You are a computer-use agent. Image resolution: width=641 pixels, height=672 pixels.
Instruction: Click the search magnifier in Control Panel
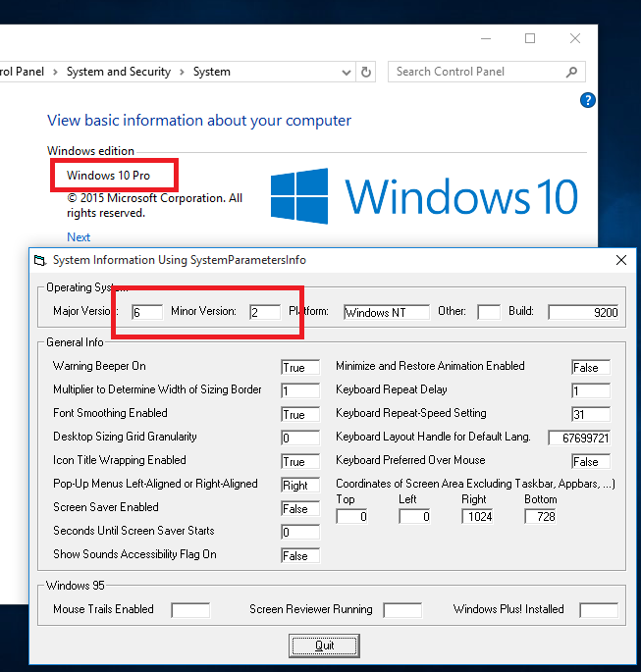[571, 72]
